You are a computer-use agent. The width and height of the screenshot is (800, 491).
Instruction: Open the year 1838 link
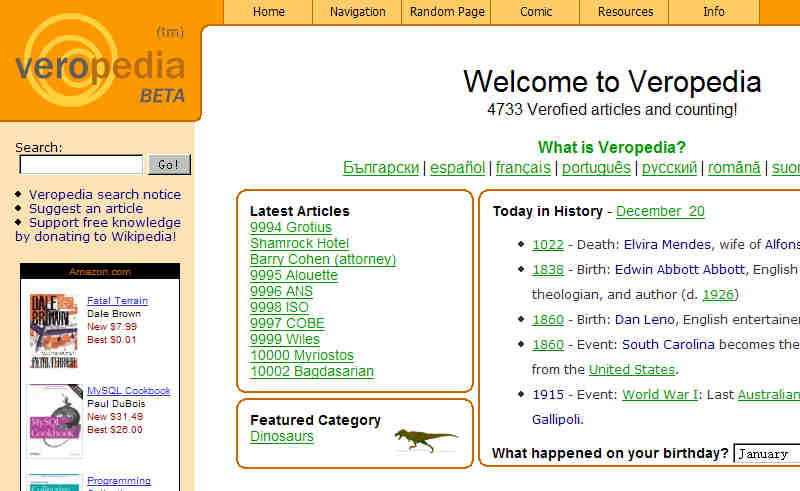point(548,270)
